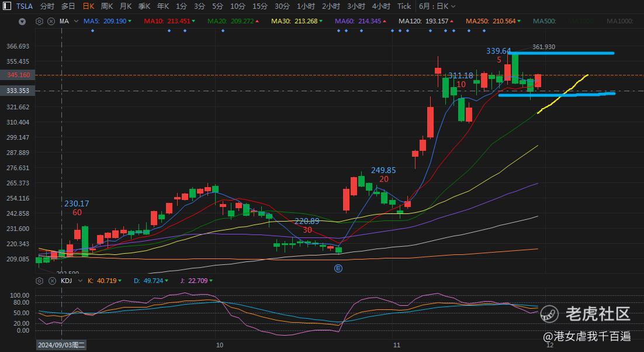This screenshot has width=644, height=352.
Task: Click the 230.17 MA60 chart annotation
Action: [77, 203]
